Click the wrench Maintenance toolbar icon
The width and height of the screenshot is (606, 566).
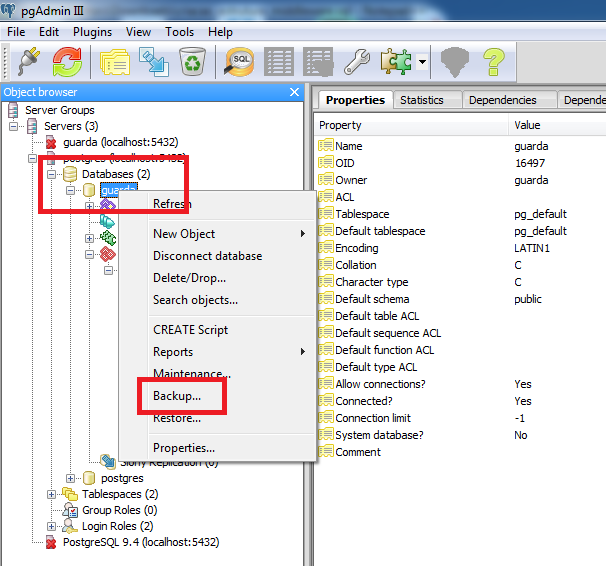tap(357, 62)
